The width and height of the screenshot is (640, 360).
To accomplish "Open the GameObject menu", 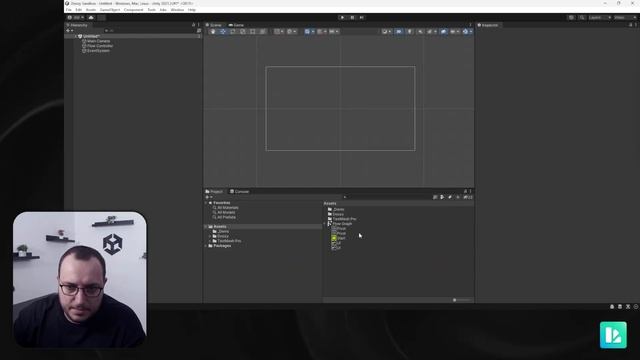I will [110, 10].
